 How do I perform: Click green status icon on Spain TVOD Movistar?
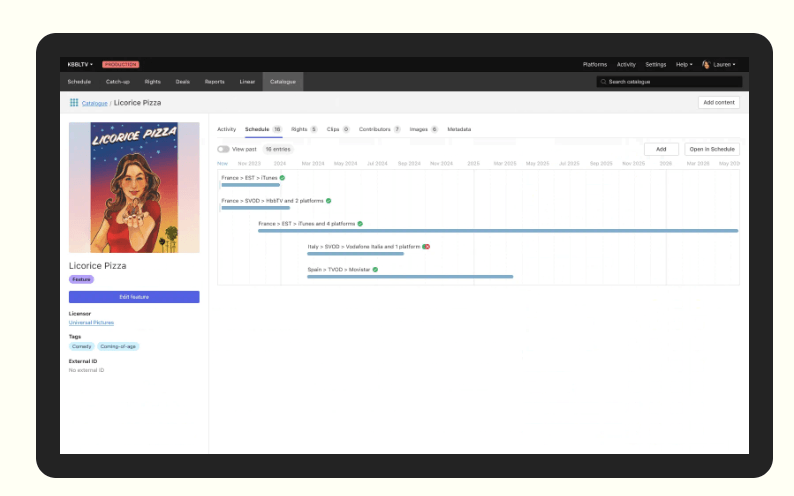pos(375,270)
